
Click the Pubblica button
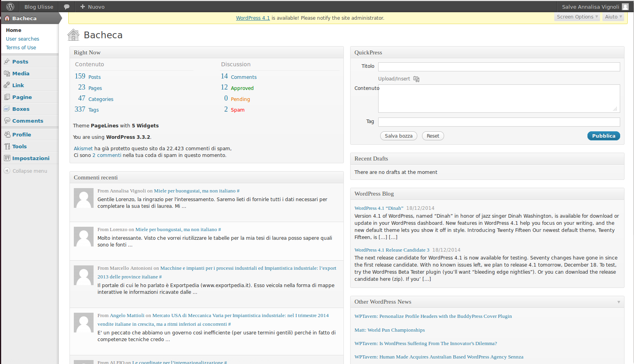[604, 136]
